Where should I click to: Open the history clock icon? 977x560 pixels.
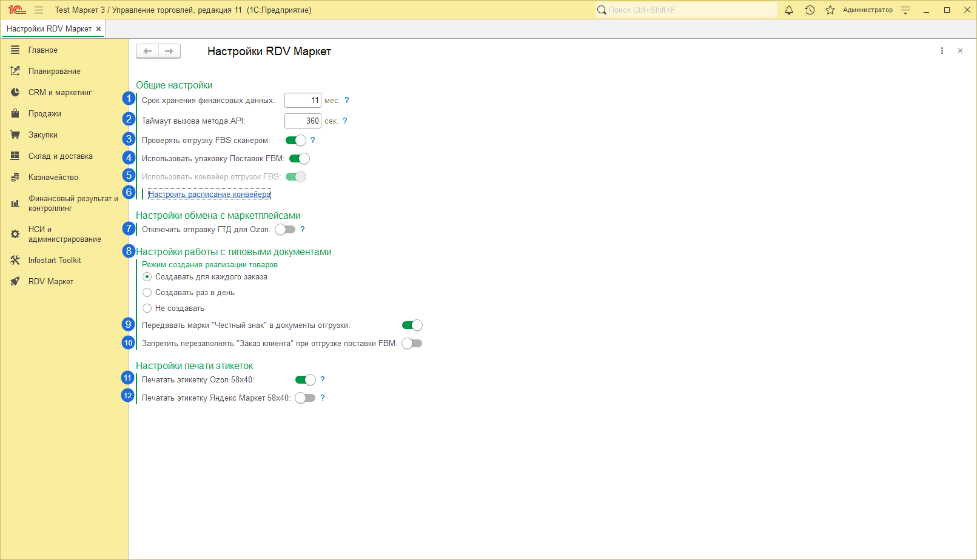810,10
